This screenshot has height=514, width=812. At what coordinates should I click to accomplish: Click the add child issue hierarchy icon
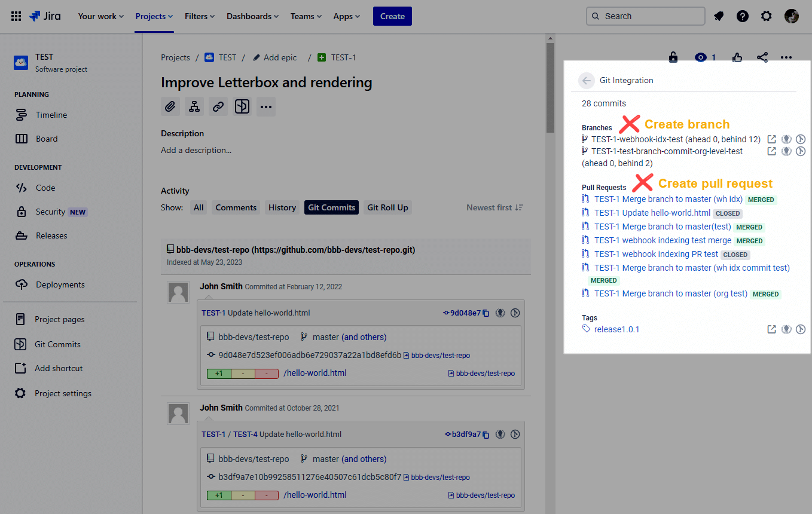194,107
